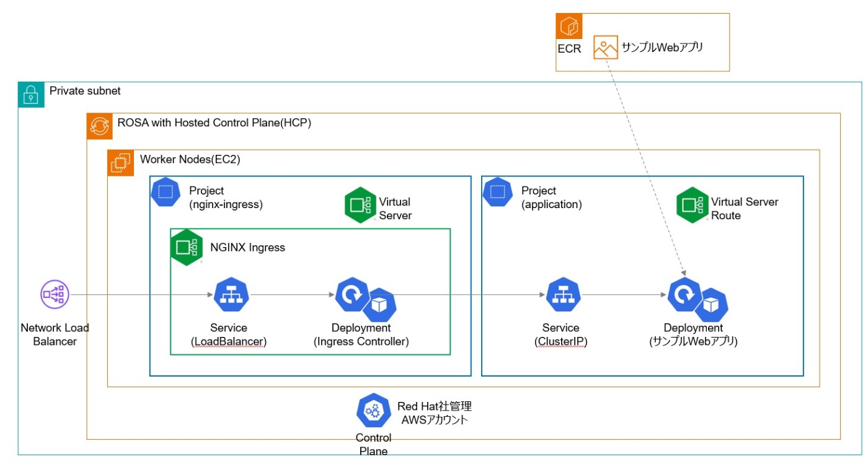Screen dimensions: 868x467
Task: Click the application Project namespace icon
Action: tap(498, 193)
